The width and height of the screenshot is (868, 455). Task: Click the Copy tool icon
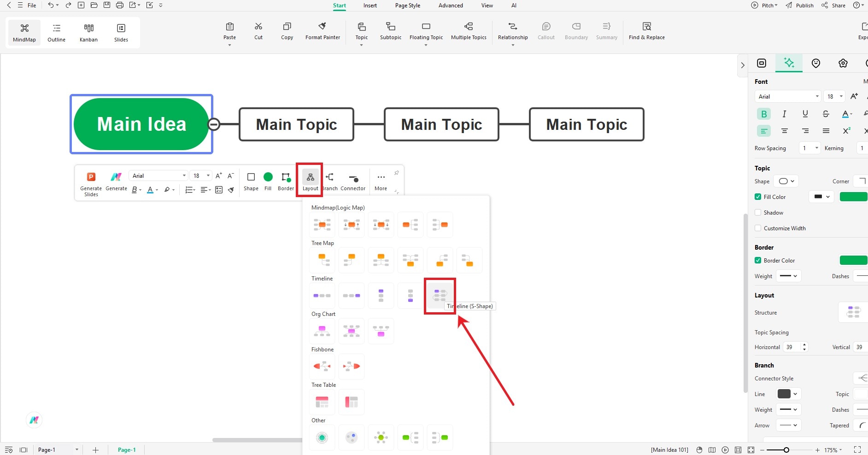click(287, 26)
